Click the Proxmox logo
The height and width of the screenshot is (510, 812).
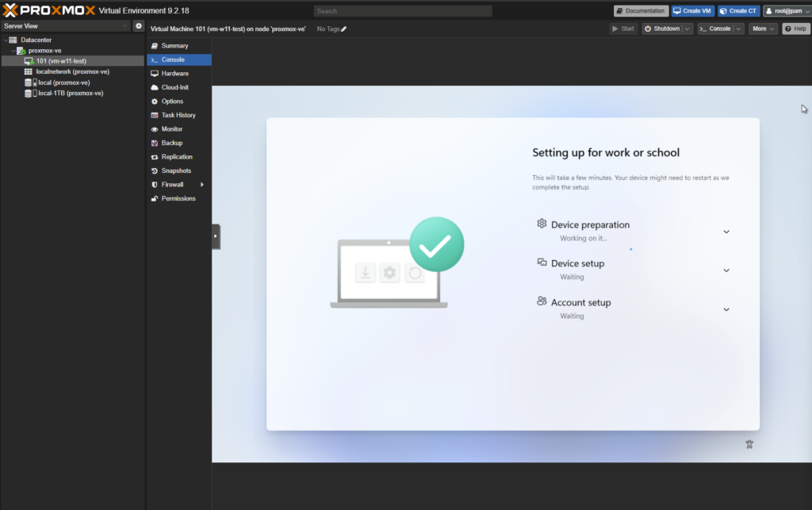(49, 10)
